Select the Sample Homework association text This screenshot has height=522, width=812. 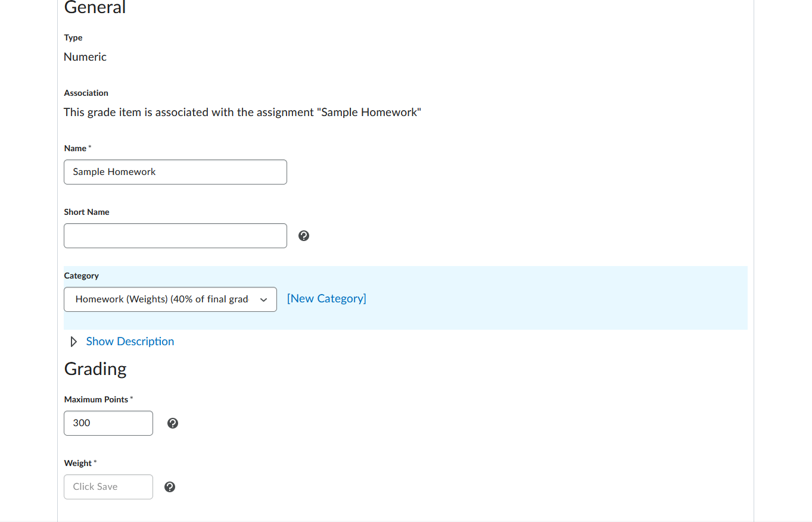(242, 112)
